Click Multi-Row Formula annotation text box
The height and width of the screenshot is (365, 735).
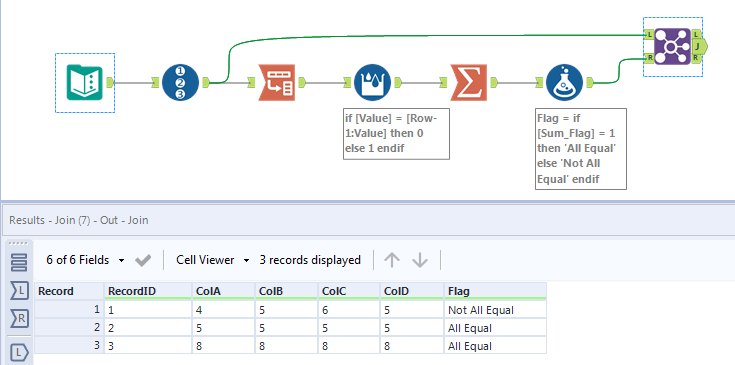point(397,134)
